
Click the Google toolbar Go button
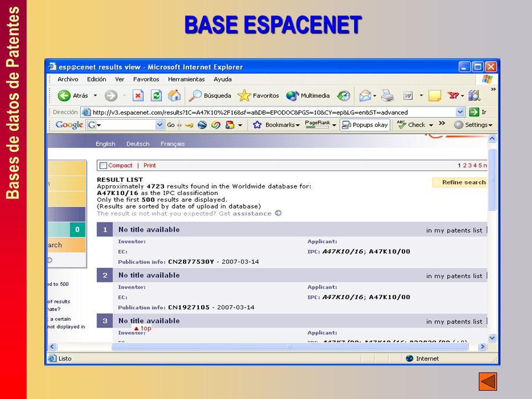point(171,125)
